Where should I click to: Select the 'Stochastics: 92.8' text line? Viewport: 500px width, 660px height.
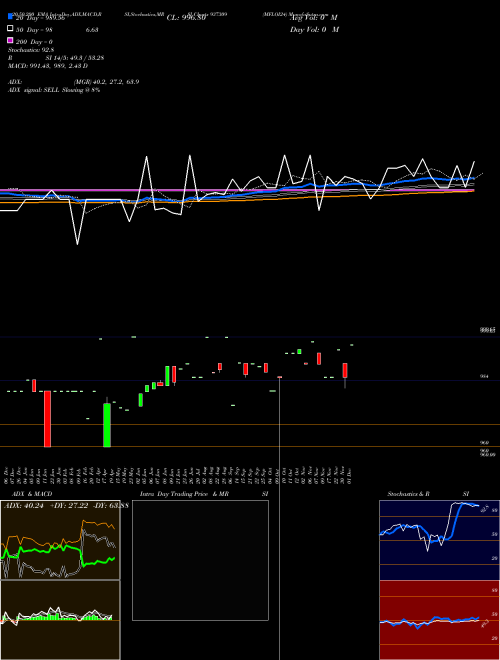31,50
